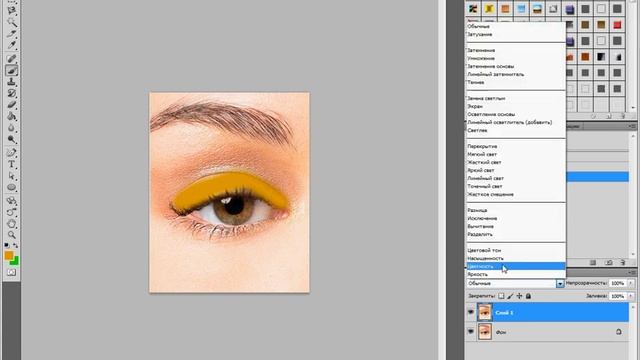Image resolution: width=640 pixels, height=360 pixels.
Task: Open the Заливка fill slider arrow
Action: pos(631,296)
